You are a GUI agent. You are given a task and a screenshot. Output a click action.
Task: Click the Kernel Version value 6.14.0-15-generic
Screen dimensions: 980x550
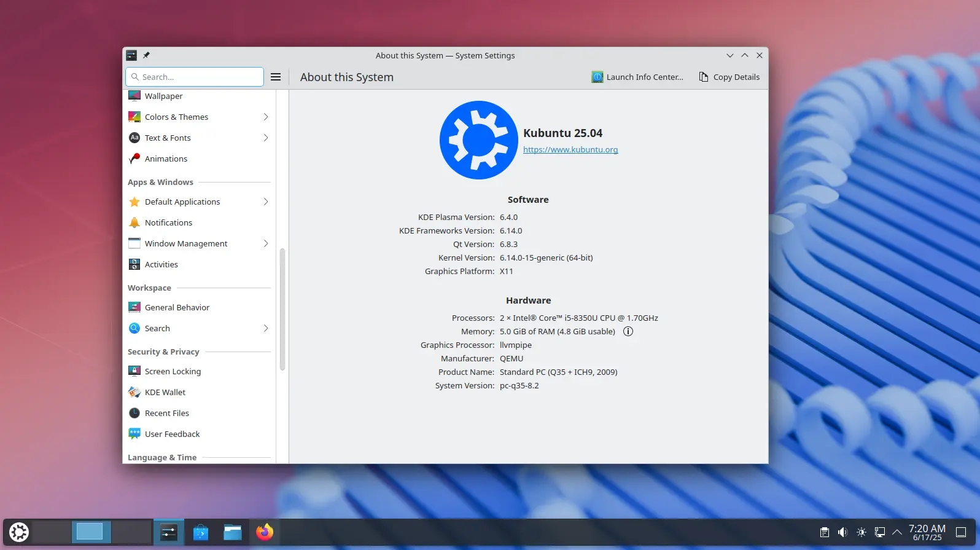click(x=546, y=257)
